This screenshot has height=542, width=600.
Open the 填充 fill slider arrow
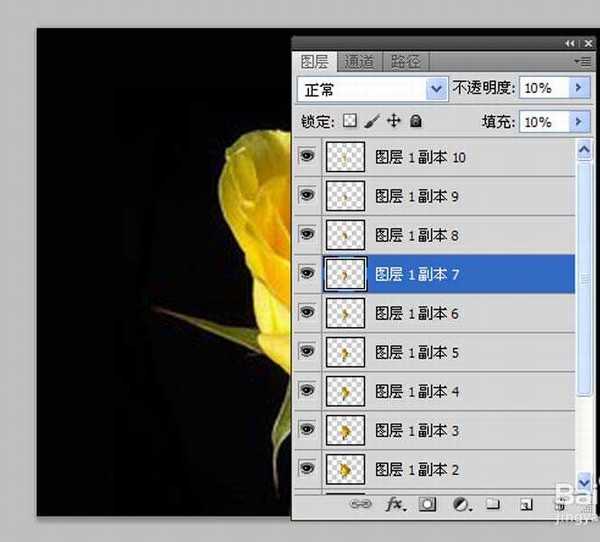pyautogui.click(x=579, y=122)
